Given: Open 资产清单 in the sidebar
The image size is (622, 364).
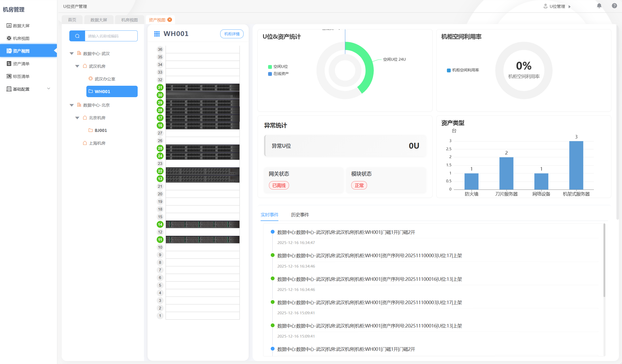Looking at the screenshot, I should tap(21, 64).
